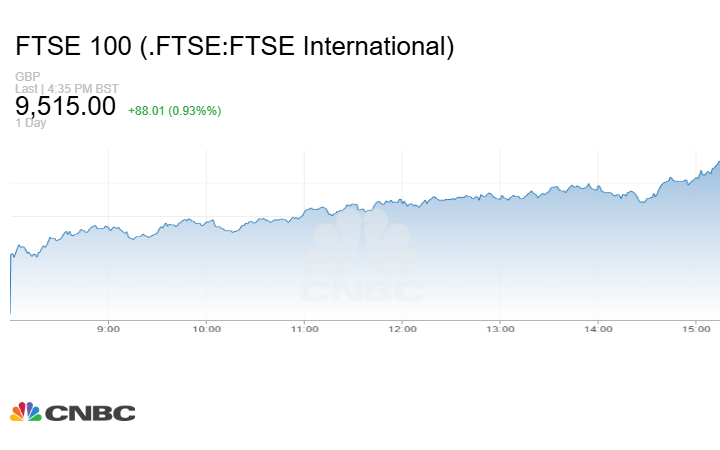The image size is (720, 450).
Task: Click the GBP currency label
Action: click(x=26, y=77)
